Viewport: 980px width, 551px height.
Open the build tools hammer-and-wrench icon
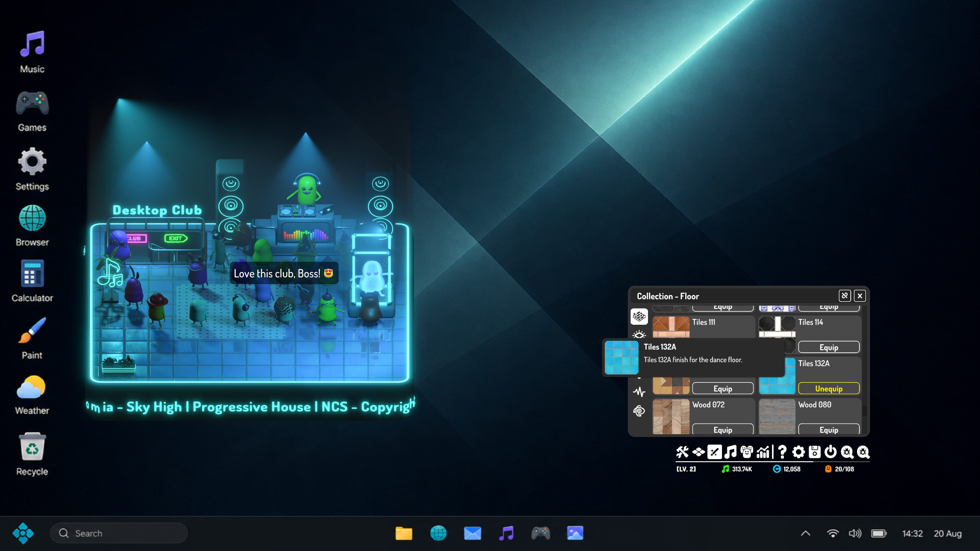(682, 452)
